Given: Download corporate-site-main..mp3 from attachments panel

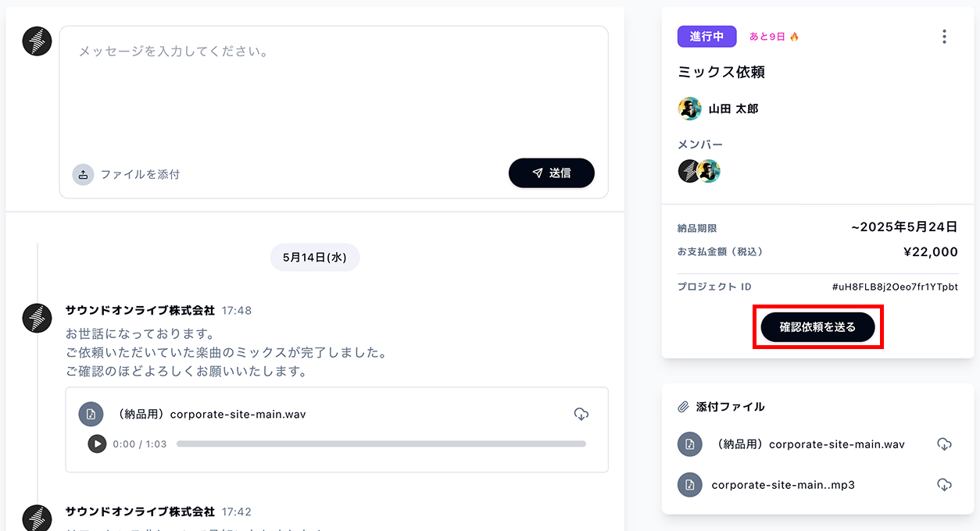Looking at the screenshot, I should [944, 485].
